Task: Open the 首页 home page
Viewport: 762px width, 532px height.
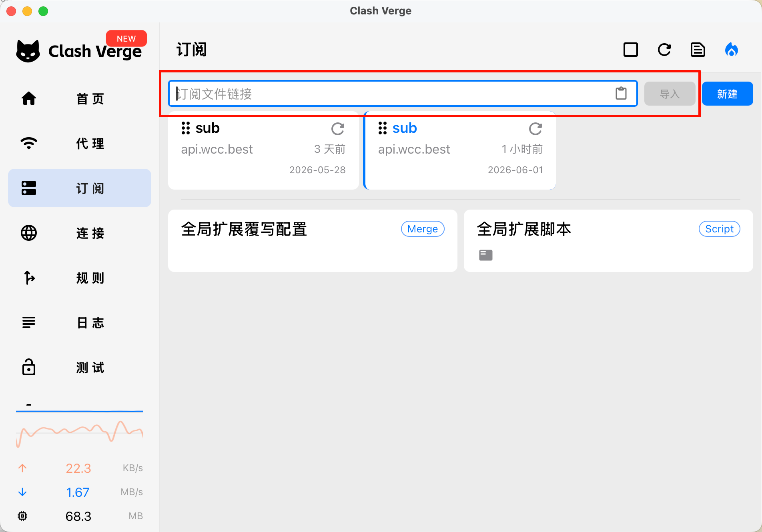Action: [80, 98]
